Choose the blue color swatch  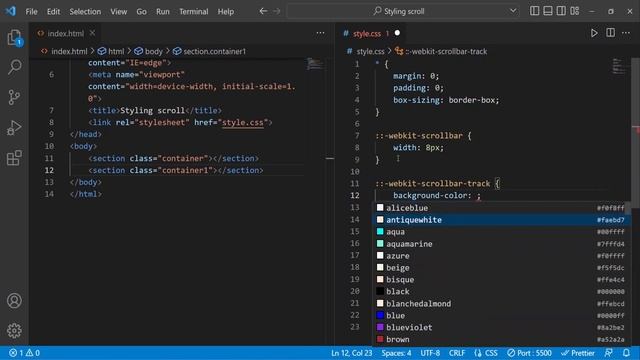pos(380,315)
